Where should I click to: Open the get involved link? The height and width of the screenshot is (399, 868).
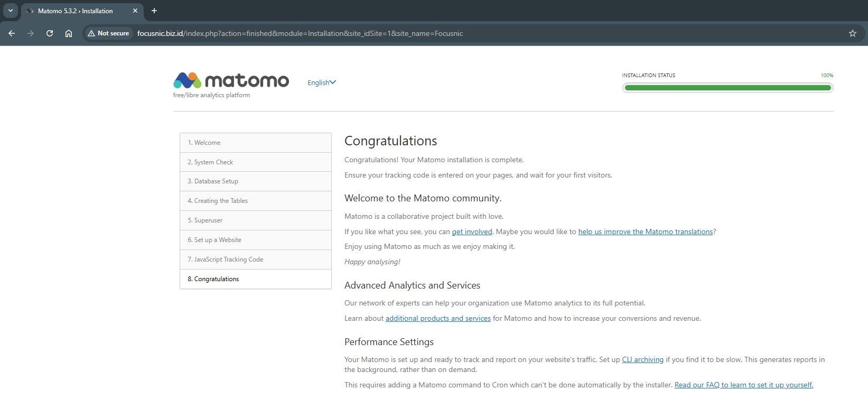[x=472, y=231]
